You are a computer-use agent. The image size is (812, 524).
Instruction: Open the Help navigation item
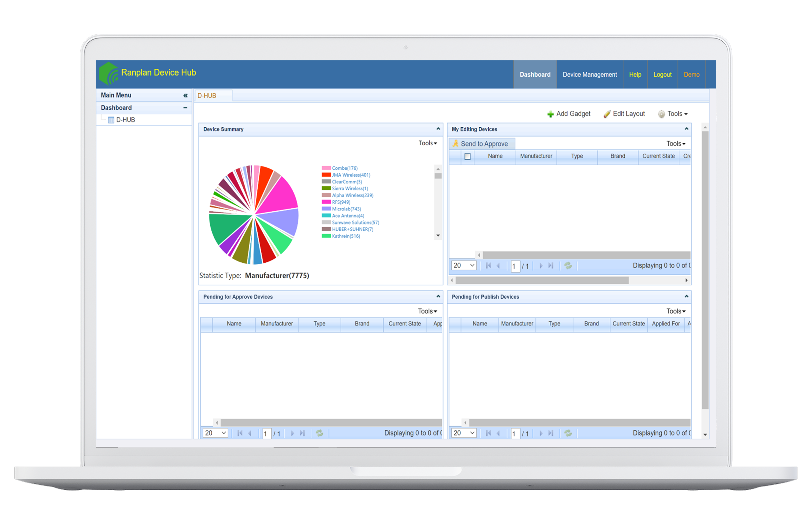[635, 74]
